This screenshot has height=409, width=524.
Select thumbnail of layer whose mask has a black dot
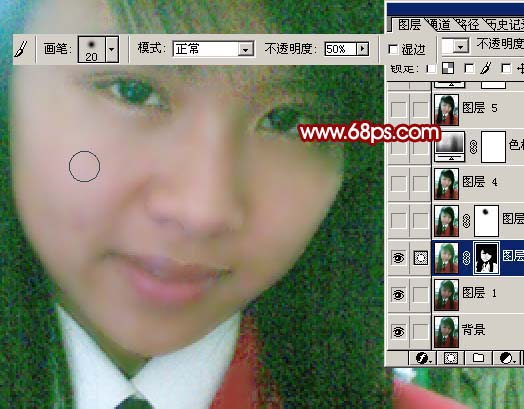point(446,221)
